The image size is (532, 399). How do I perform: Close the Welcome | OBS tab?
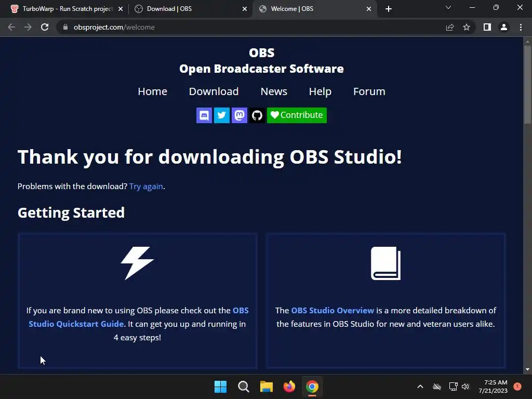click(x=369, y=9)
